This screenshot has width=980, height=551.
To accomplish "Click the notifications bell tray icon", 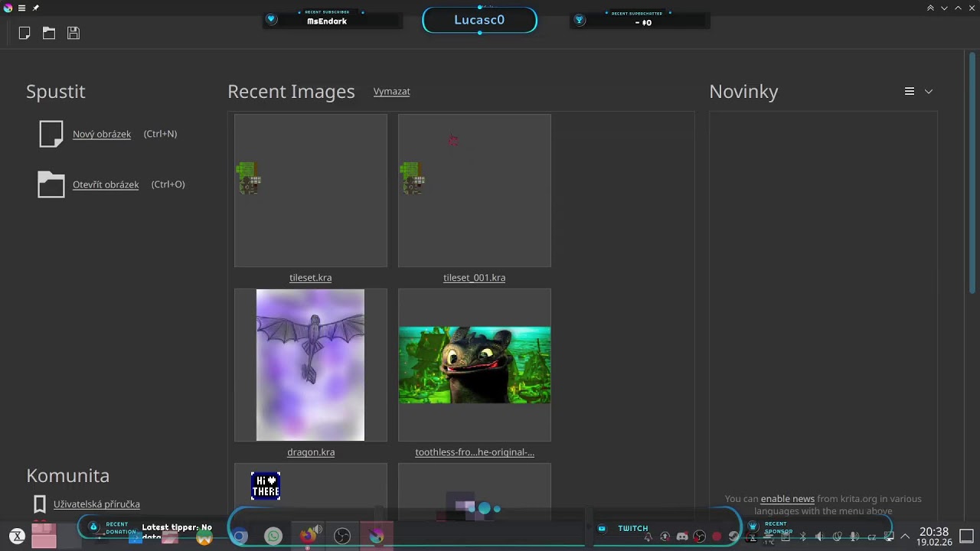I will tap(648, 537).
